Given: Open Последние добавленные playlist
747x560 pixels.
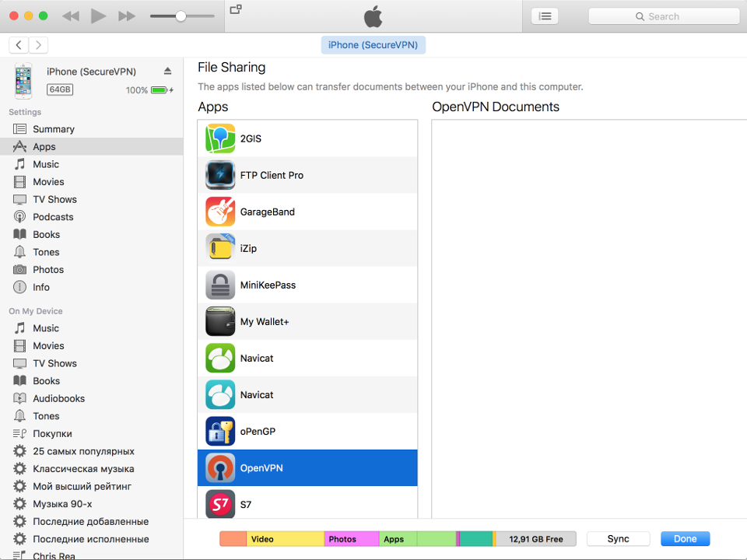Looking at the screenshot, I should click(92, 521).
